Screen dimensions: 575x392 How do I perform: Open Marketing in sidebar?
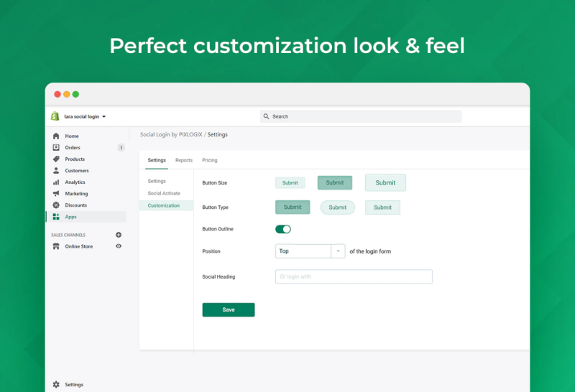[x=76, y=193]
